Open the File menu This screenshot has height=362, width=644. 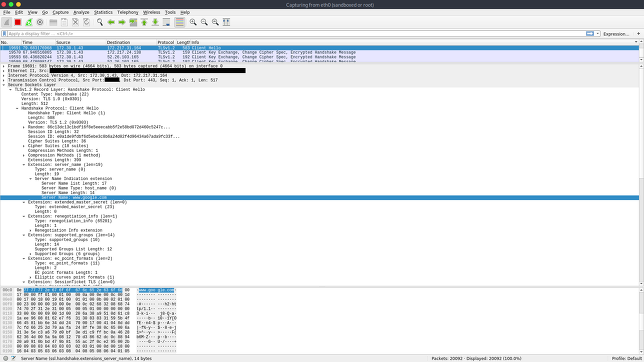7,12
